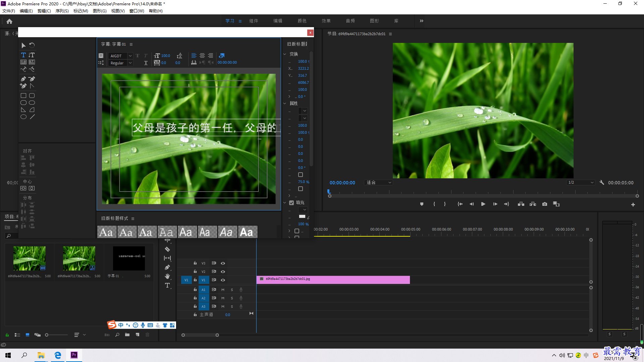The image size is (644, 362).
Task: Select the Hand tool in timeline toolbar
Action: tap(167, 276)
